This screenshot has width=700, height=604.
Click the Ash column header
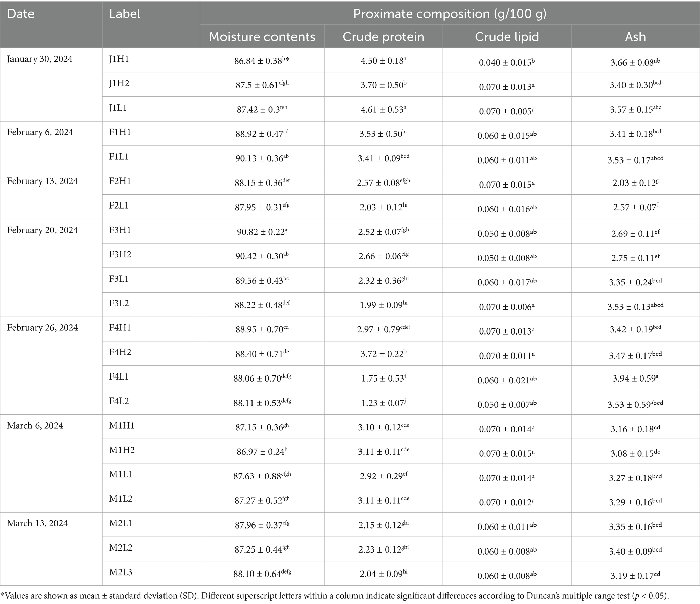pyautogui.click(x=635, y=37)
